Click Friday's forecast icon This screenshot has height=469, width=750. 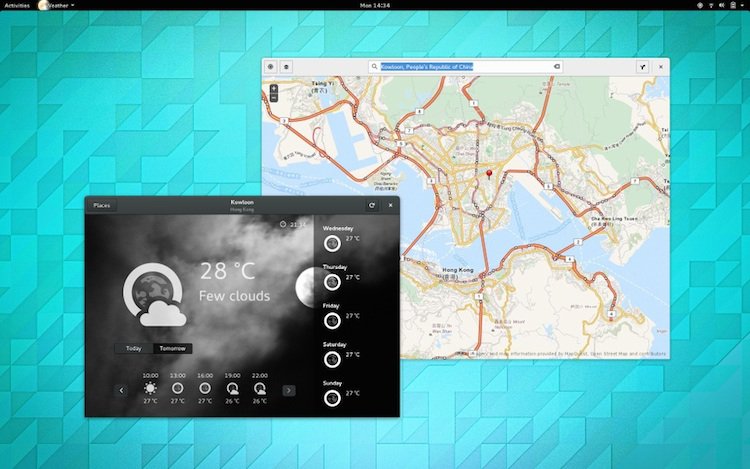[x=332, y=321]
